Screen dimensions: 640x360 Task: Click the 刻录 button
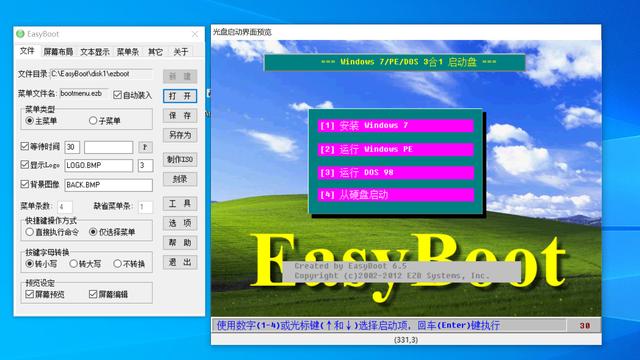pos(180,179)
